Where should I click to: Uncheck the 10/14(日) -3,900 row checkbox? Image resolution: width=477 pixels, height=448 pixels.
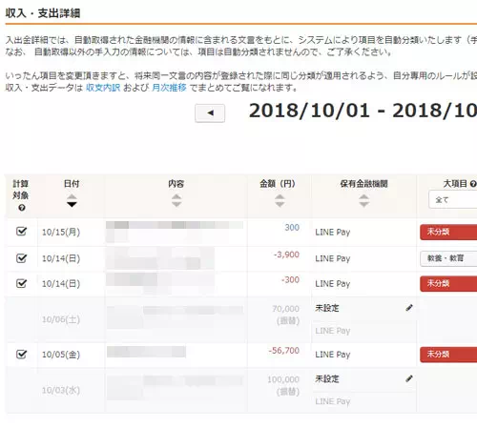coord(21,258)
